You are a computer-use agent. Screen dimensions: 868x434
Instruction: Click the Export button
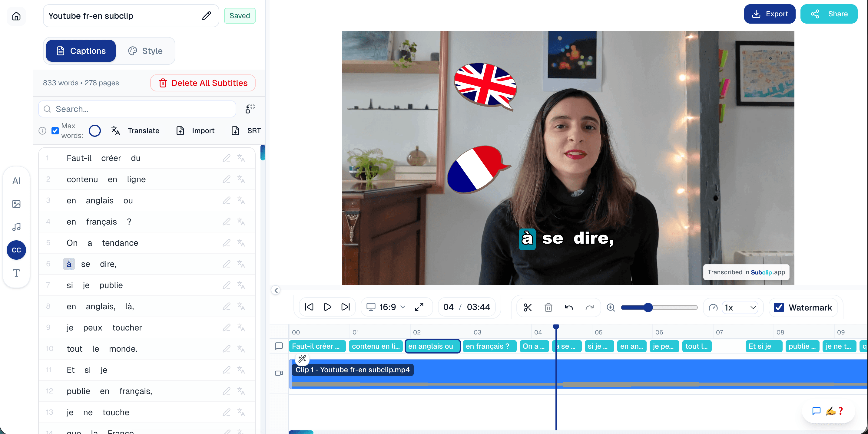[x=770, y=14]
